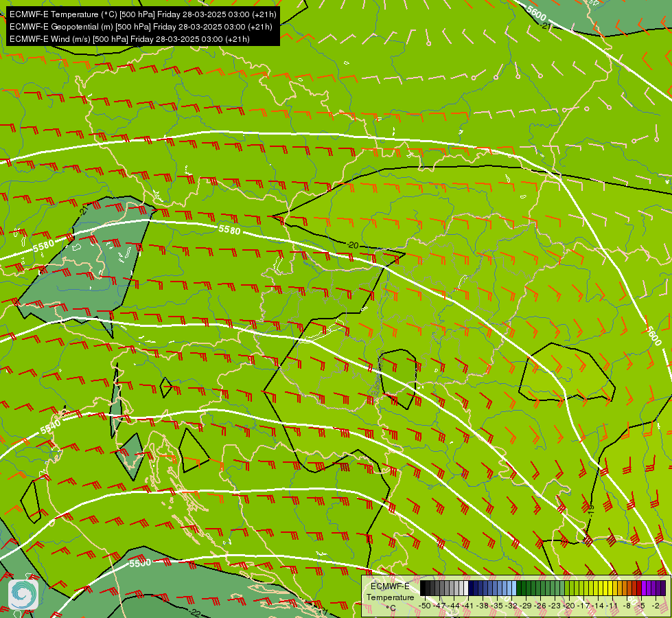This screenshot has height=618, width=672.
Task: Pick the dark red swatch before -5
Action: click(639, 588)
